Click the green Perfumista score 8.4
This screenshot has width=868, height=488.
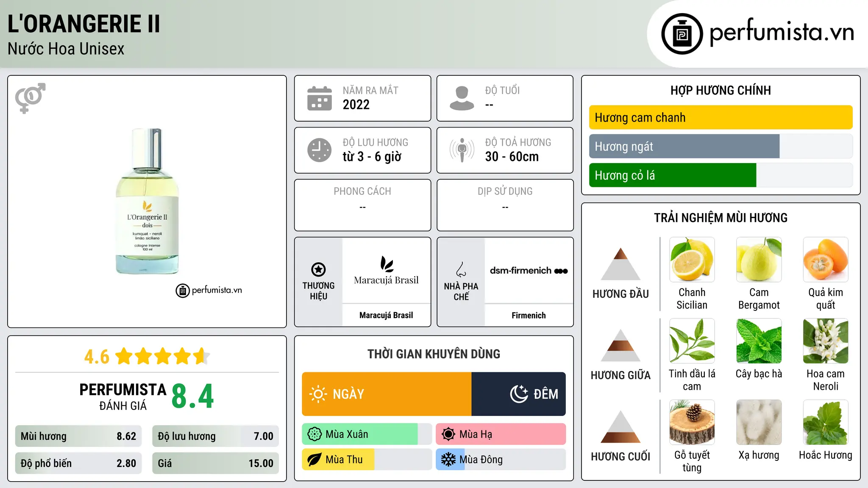coord(193,396)
